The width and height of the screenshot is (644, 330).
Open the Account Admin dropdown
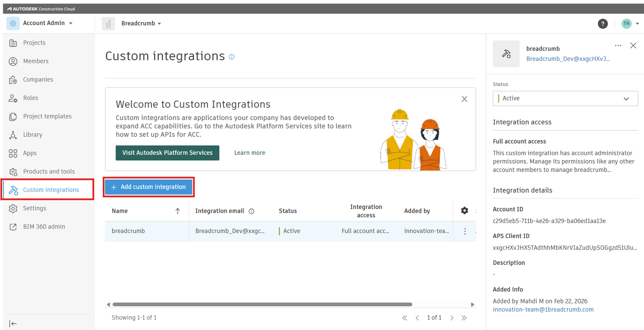(x=48, y=23)
